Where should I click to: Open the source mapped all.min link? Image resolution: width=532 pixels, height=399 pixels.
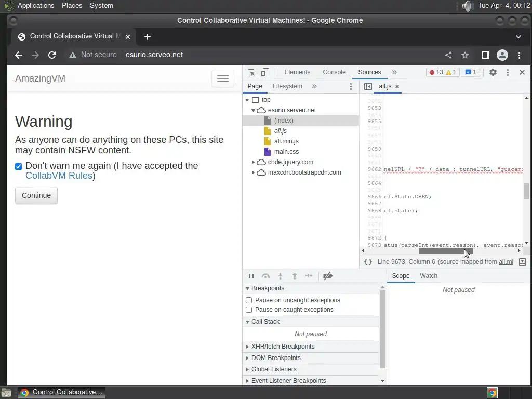pos(506,262)
